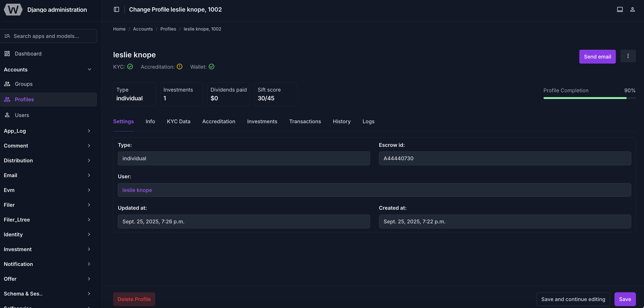644x308 pixels.
Task: Expand the Investment sidebar section
Action: pos(89,249)
